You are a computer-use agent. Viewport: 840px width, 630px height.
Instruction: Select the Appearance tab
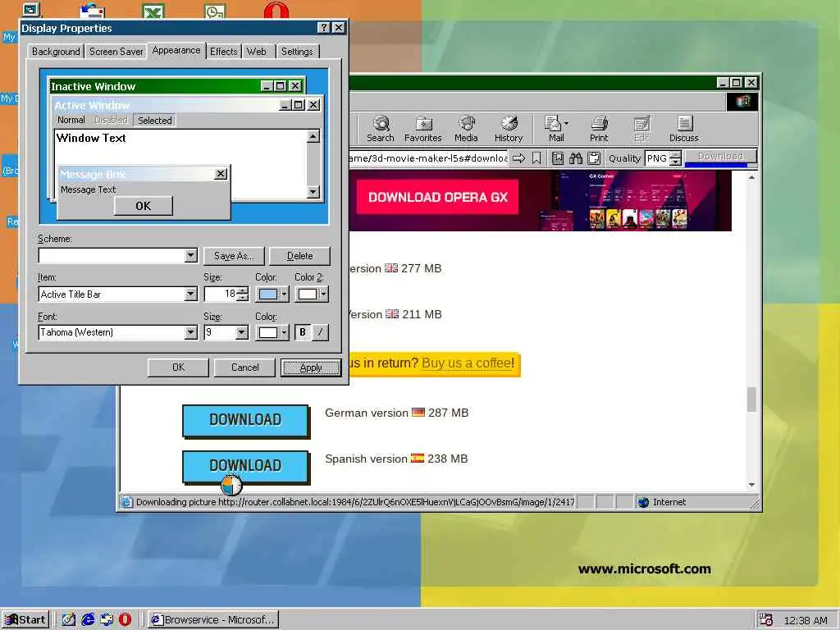pyautogui.click(x=176, y=50)
